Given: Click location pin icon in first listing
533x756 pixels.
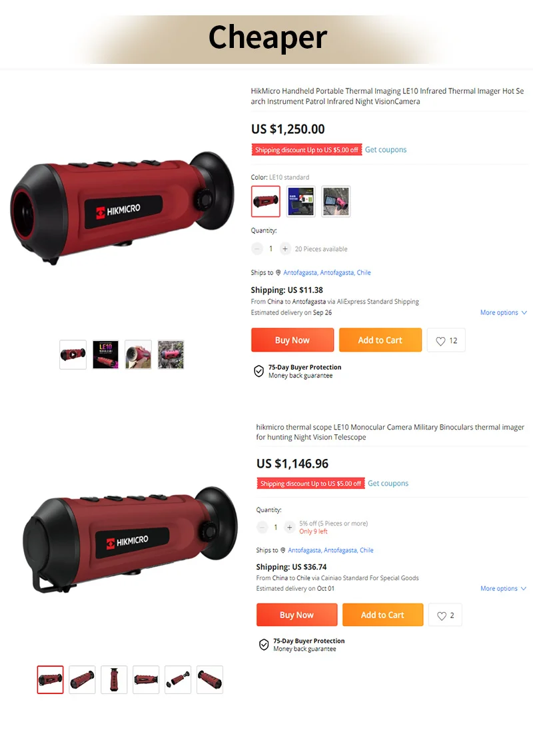Looking at the screenshot, I should tap(278, 273).
